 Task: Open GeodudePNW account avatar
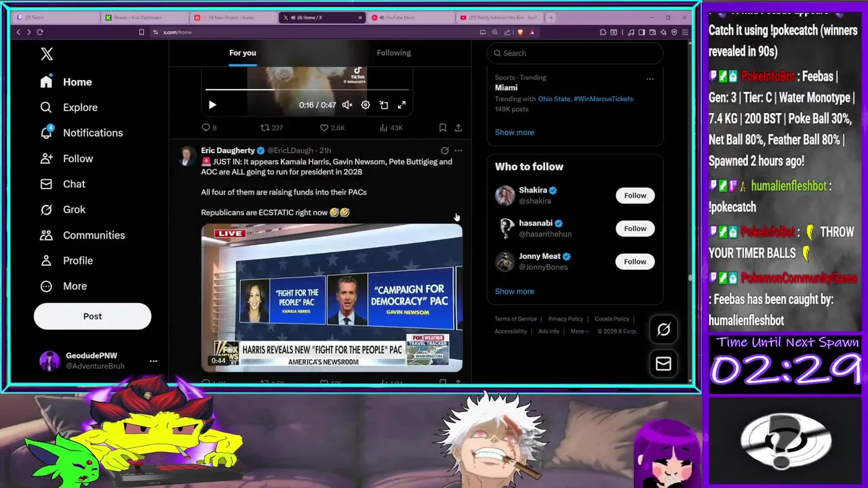point(49,361)
